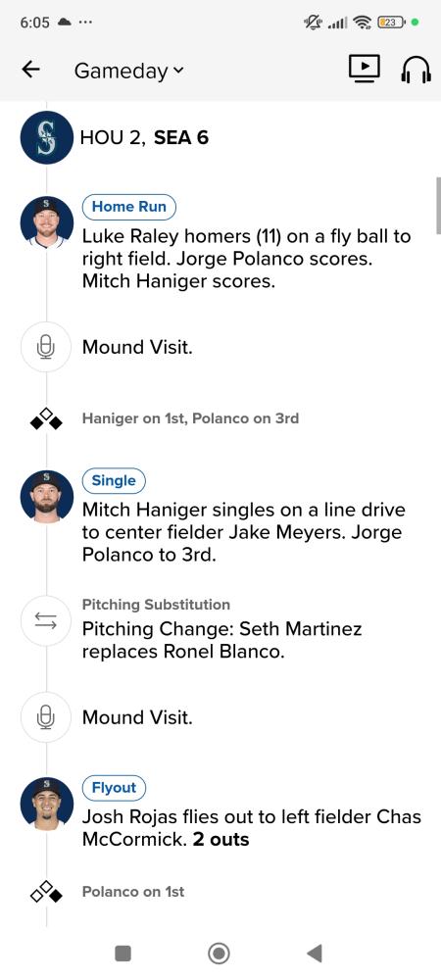Tap the headphones audio icon
Image resolution: width=441 pixels, height=980 pixels.
416,70
